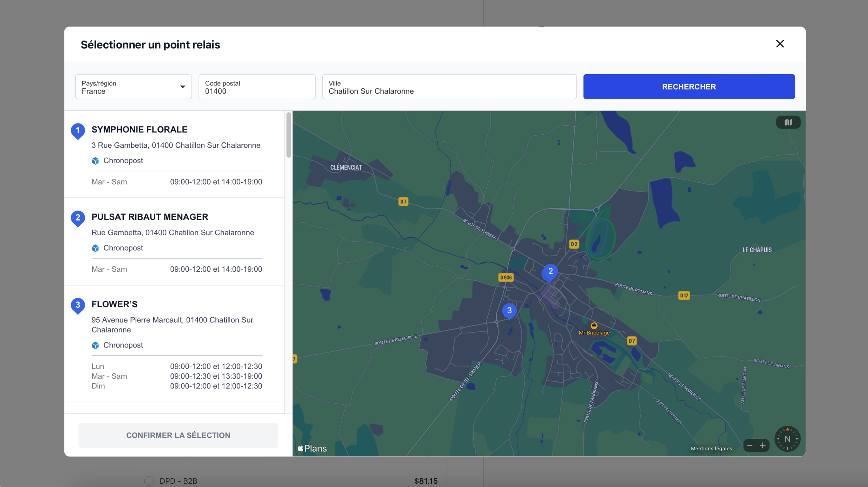
Task: Close the point relais selection dialog
Action: [780, 44]
